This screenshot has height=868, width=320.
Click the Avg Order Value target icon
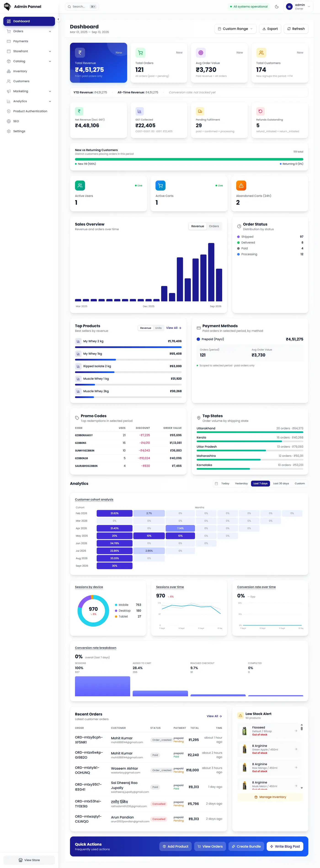pos(201,53)
